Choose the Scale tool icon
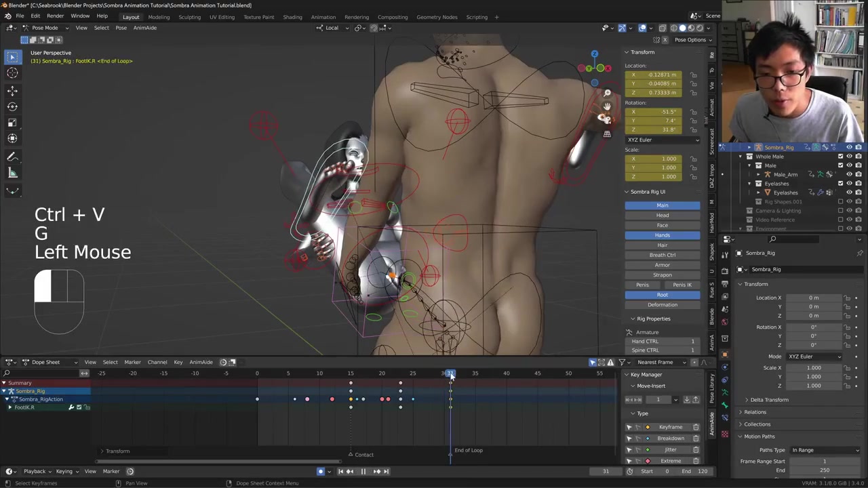This screenshot has height=488, width=868. (12, 123)
